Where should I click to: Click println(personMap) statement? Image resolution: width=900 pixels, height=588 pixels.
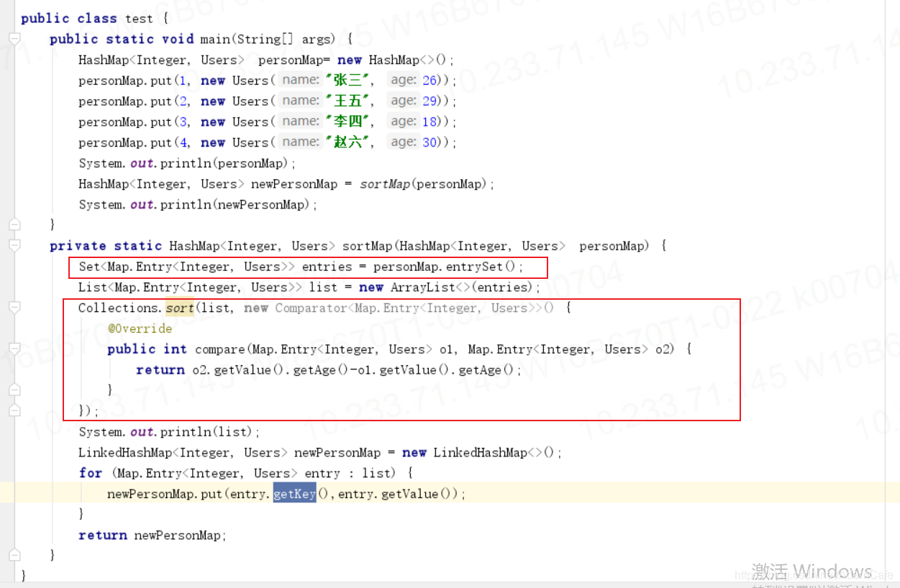click(x=187, y=163)
